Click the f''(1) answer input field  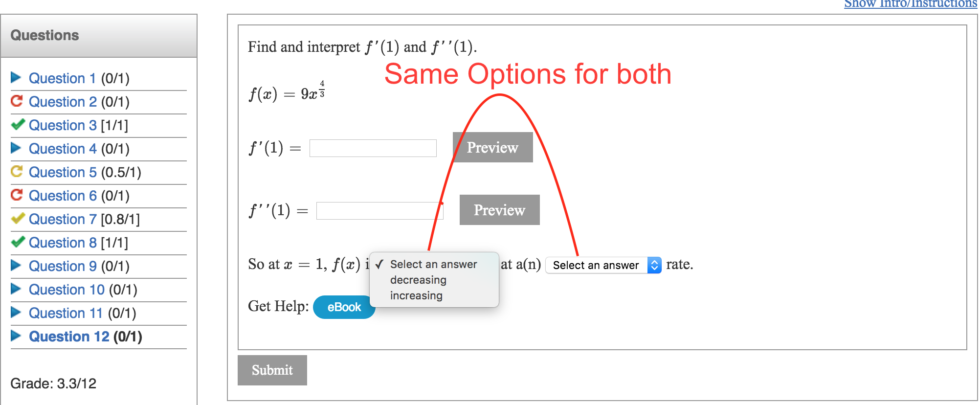point(380,211)
